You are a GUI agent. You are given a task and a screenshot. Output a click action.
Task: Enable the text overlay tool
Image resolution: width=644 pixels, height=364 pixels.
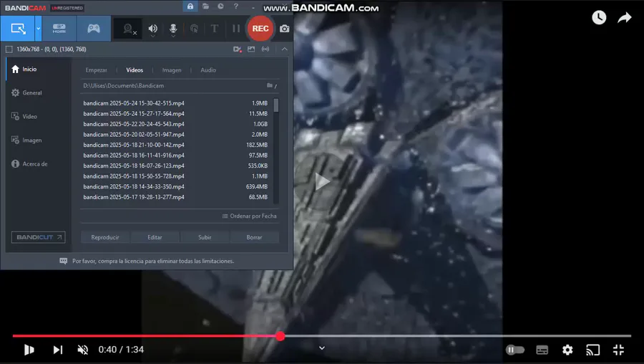pos(215,29)
